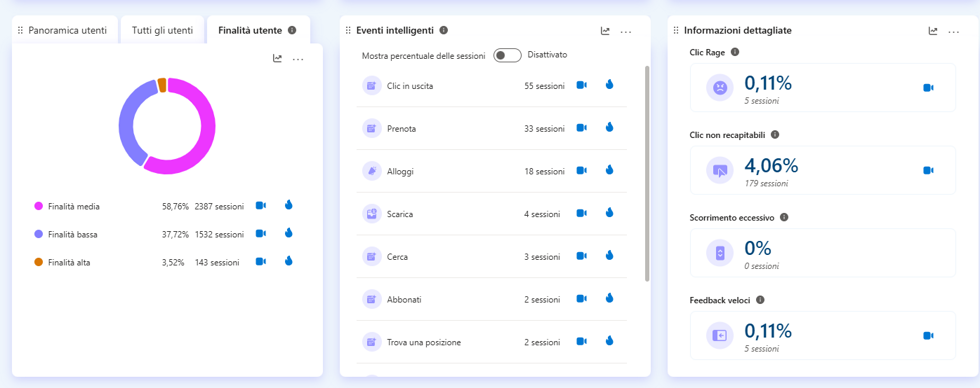Open heatmap for Clic in uscita
This screenshot has width=980, height=388.
(x=609, y=84)
